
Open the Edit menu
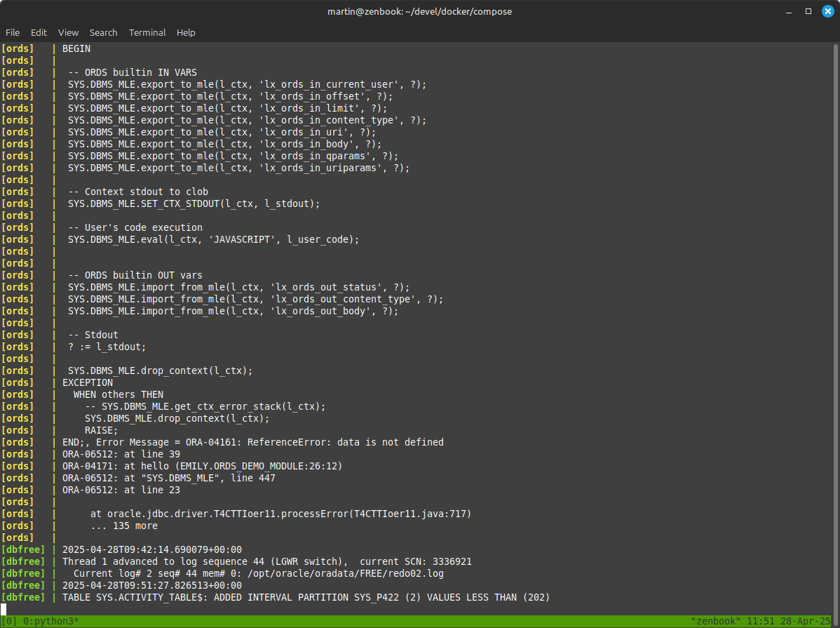(x=39, y=32)
